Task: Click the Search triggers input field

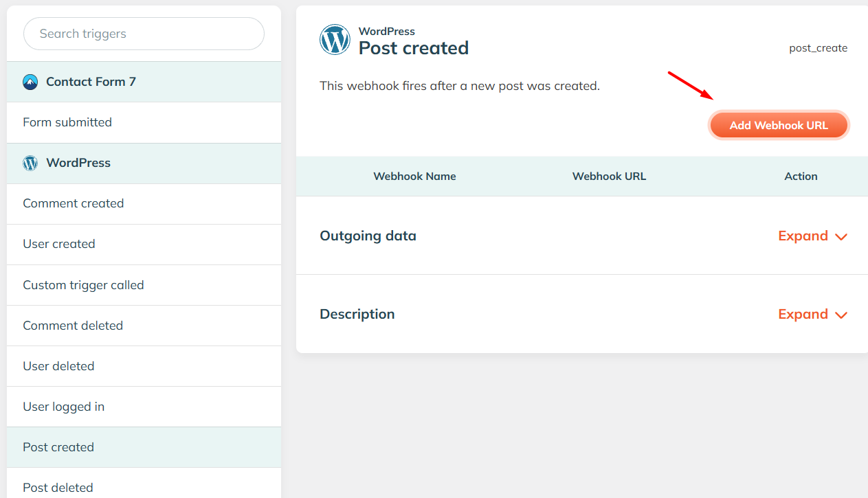Action: coord(143,33)
